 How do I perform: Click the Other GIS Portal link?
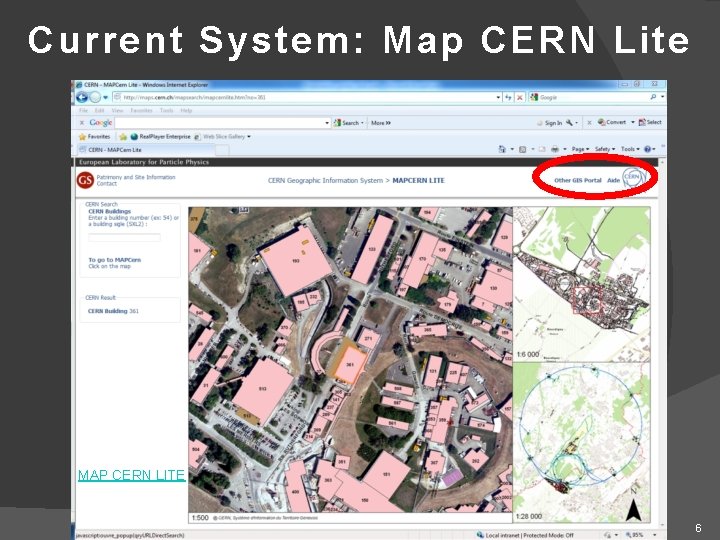[578, 180]
